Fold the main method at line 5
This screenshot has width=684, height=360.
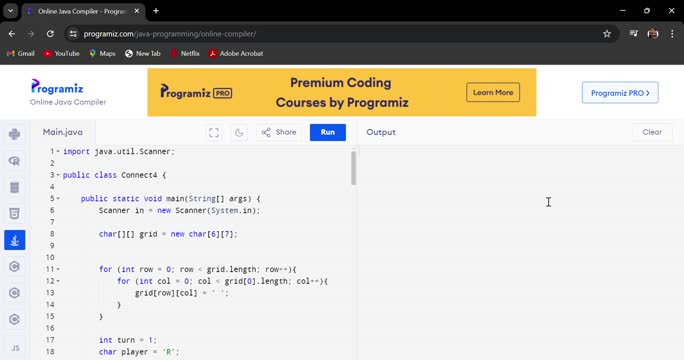pos(58,199)
